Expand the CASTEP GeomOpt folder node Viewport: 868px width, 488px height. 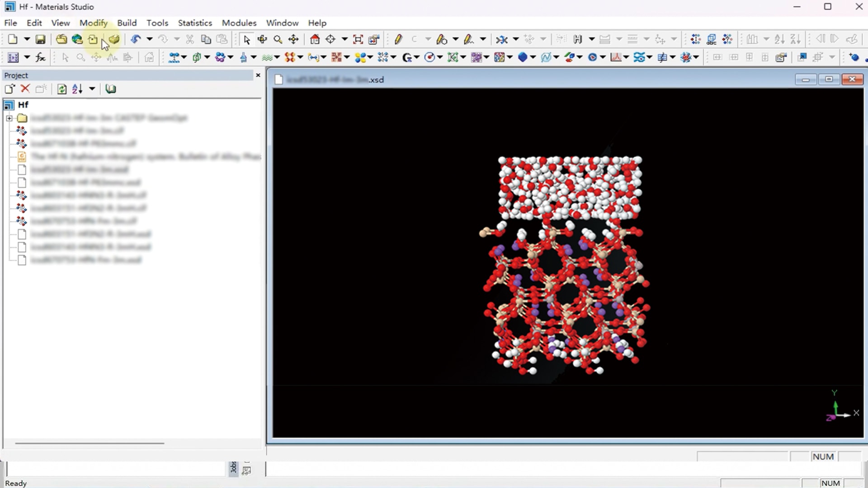pyautogui.click(x=9, y=118)
